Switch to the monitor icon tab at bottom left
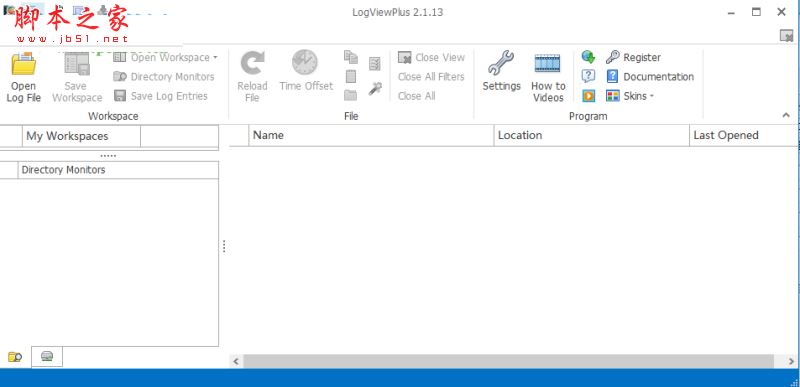This screenshot has width=800, height=387. pos(47,356)
